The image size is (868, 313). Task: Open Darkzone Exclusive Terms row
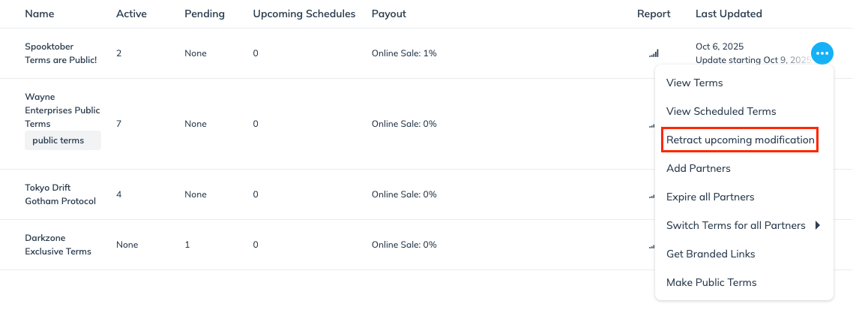tap(58, 245)
